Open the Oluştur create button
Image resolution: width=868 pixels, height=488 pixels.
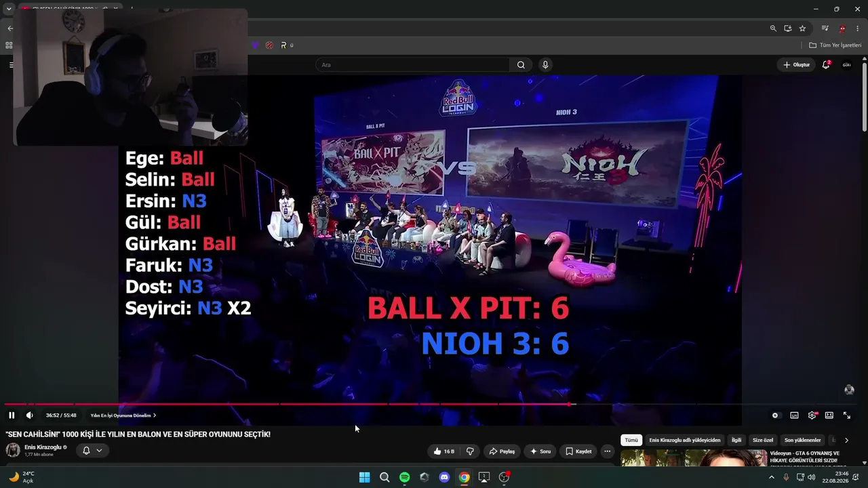pos(796,65)
